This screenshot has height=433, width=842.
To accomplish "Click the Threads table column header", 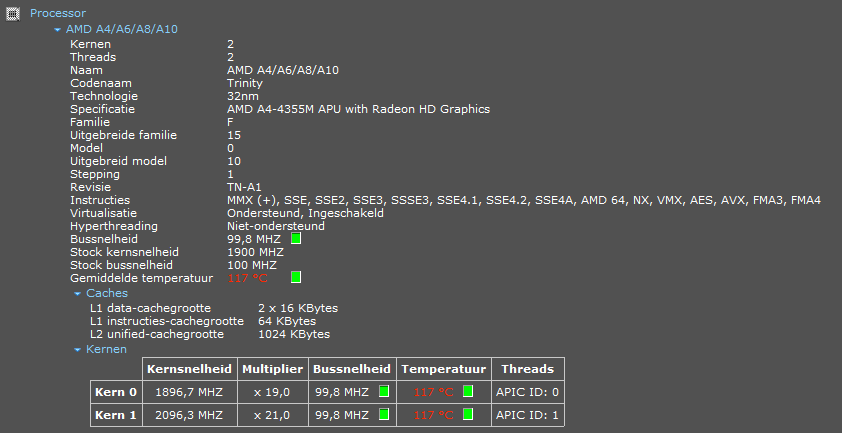I will (x=528, y=369).
